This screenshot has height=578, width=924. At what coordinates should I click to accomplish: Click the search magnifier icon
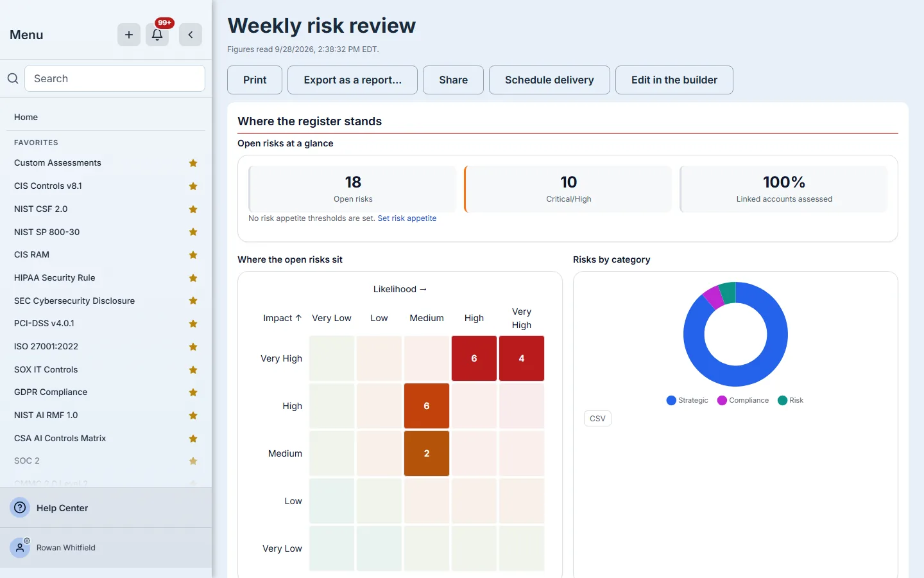click(x=13, y=78)
